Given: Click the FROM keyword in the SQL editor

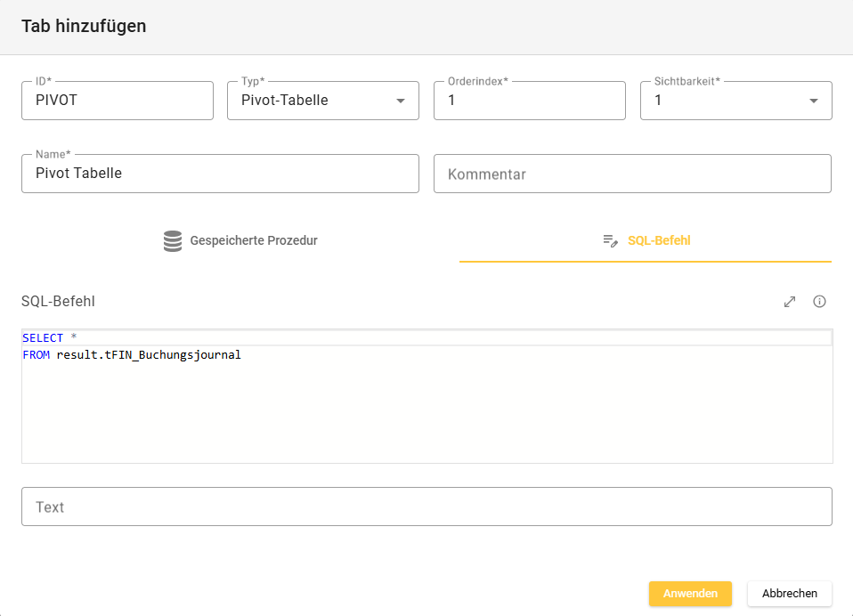Looking at the screenshot, I should click(37, 355).
